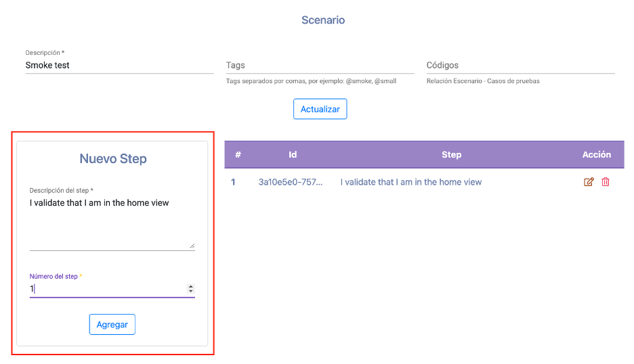Delete the step with the trash icon

tap(606, 182)
